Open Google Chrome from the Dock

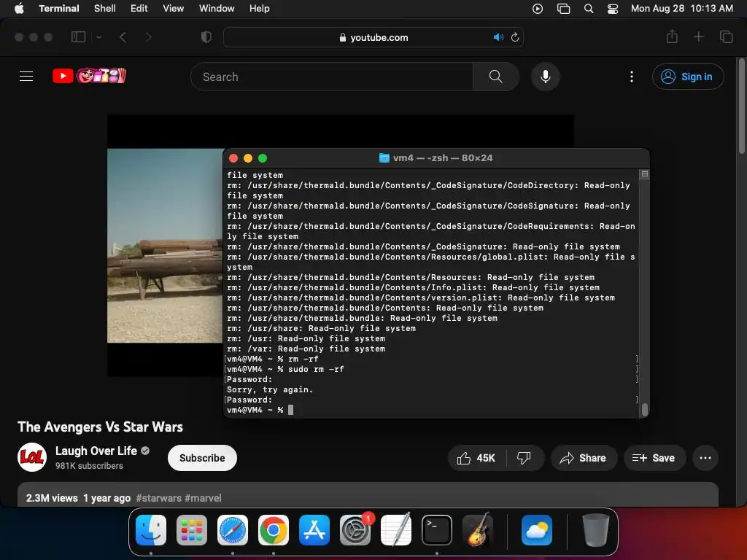pos(274,530)
